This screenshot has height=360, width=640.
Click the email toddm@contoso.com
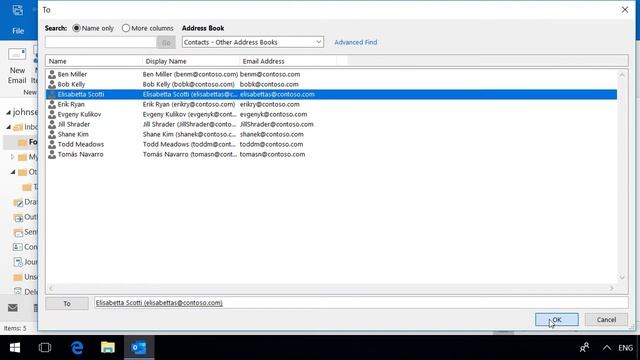click(x=271, y=144)
